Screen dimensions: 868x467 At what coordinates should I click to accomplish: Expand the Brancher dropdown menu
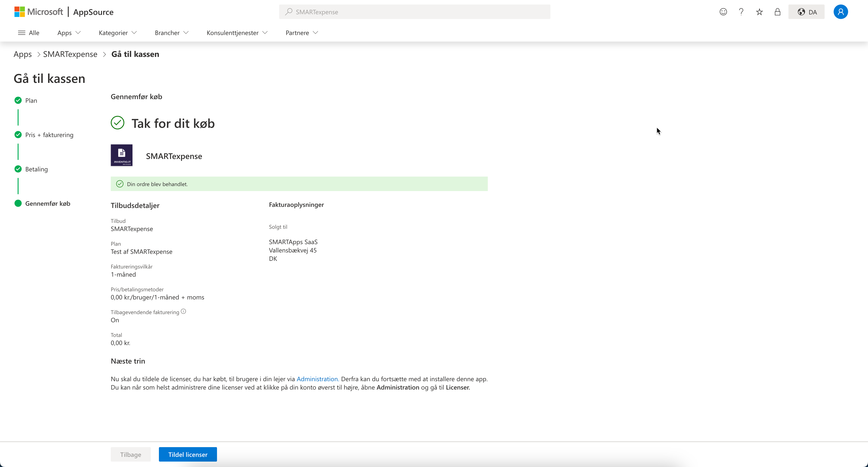click(x=172, y=33)
